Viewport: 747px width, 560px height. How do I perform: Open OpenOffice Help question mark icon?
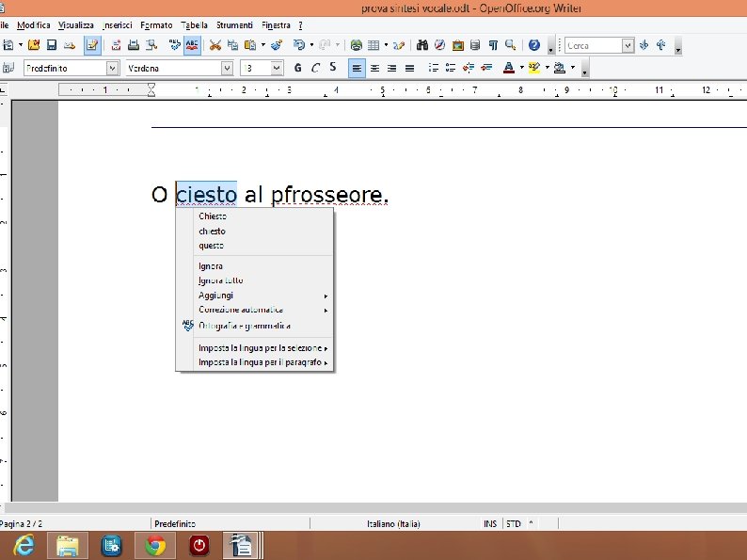tap(534, 45)
